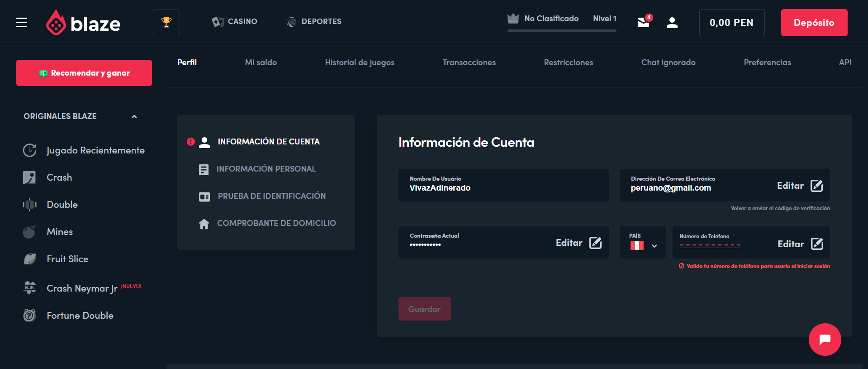
Task: Open the user profile icon in header
Action: (x=672, y=23)
